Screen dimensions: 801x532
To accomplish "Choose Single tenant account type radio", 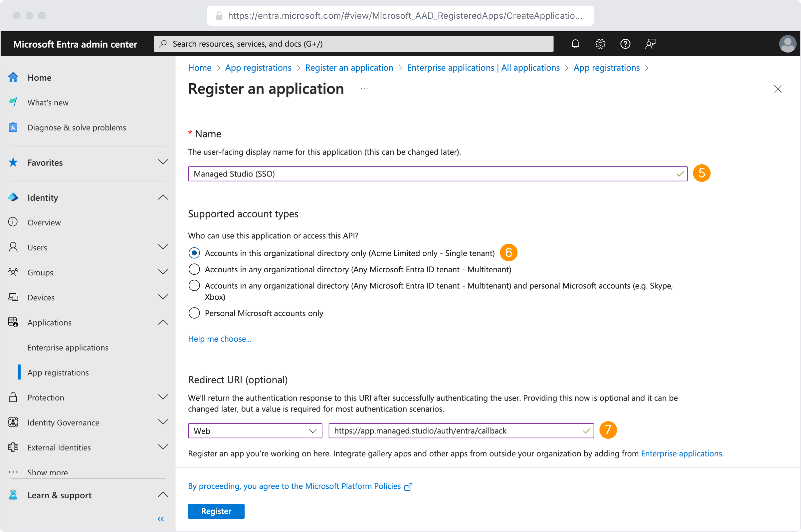I will 194,253.
